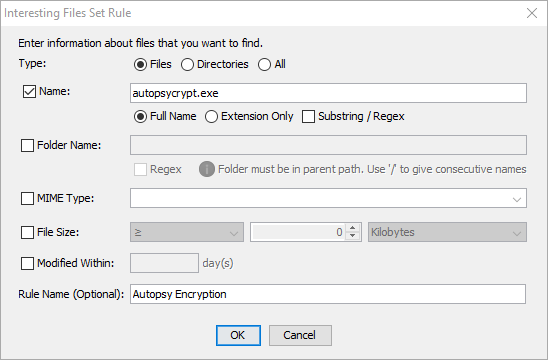
Task: Uncheck the Name checkbox
Action: (29, 92)
